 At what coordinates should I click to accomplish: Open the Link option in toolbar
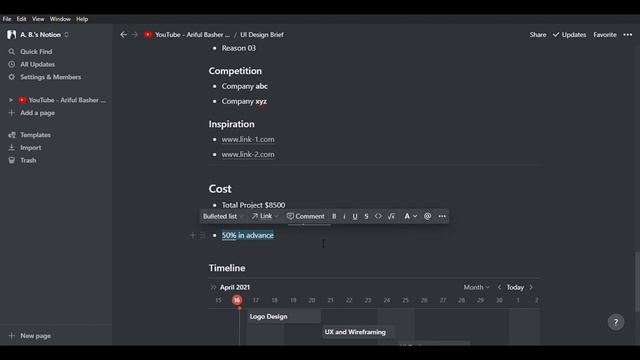264,216
